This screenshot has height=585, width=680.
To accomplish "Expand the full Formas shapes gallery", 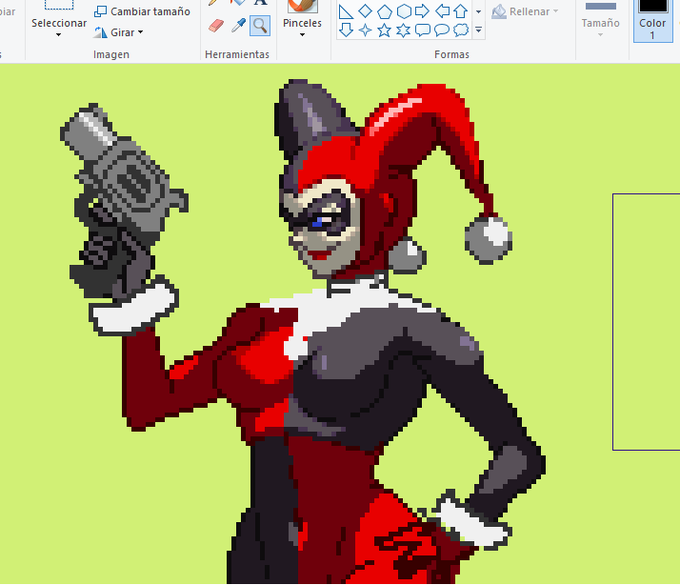I will point(479,30).
